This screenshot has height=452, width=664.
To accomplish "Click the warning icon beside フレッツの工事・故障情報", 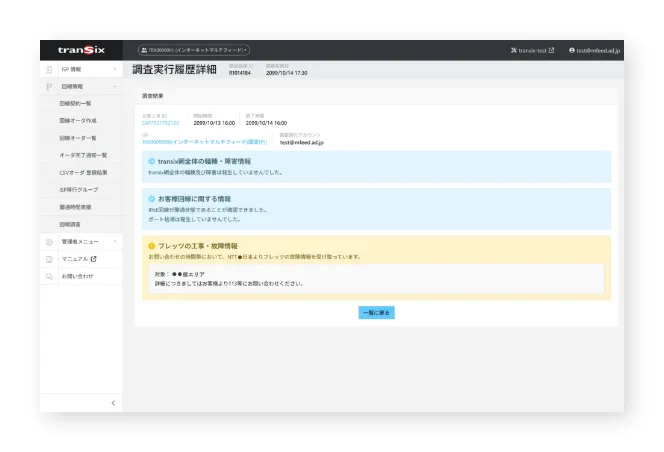I will 152,245.
